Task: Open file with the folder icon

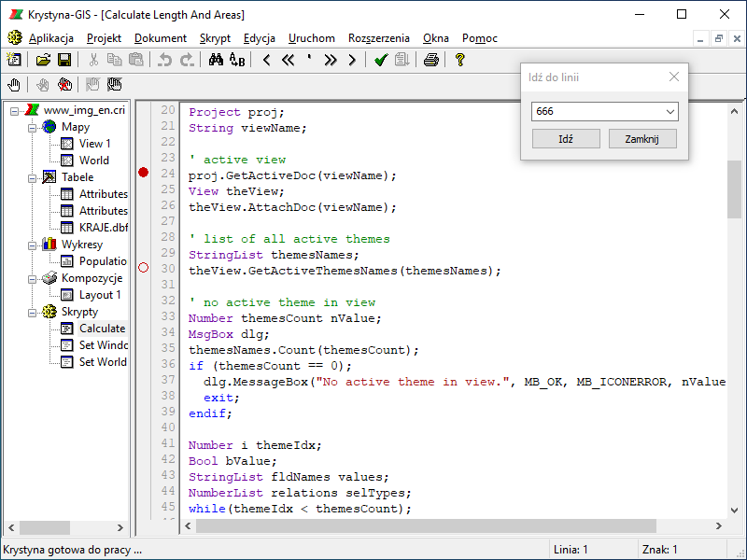Action: point(43,60)
